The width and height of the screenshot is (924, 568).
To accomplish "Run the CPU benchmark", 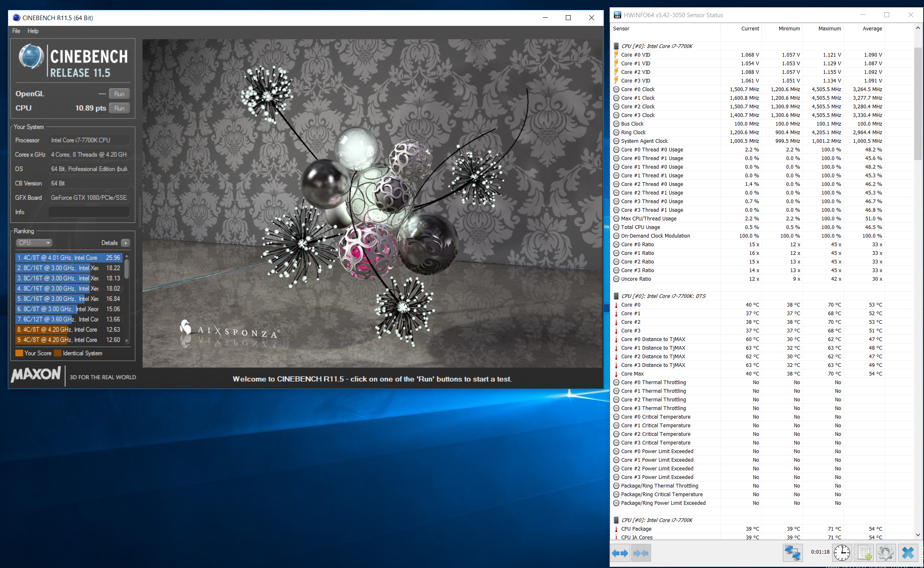I will pyautogui.click(x=119, y=108).
